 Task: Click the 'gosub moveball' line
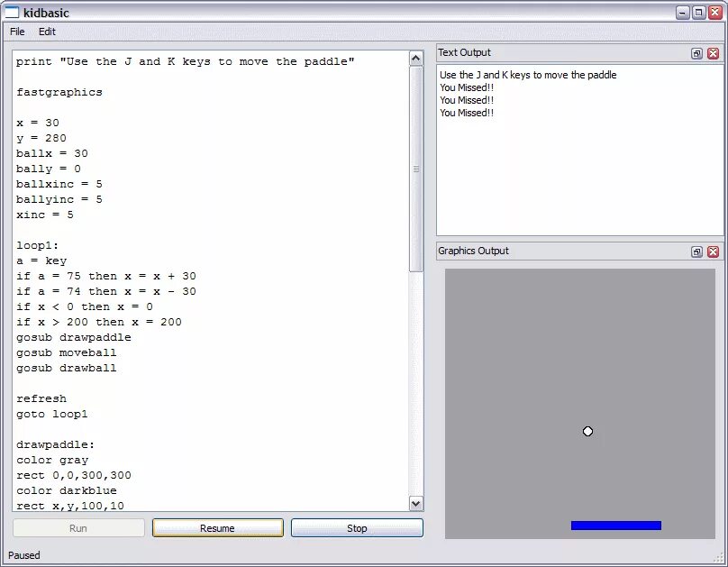point(67,352)
